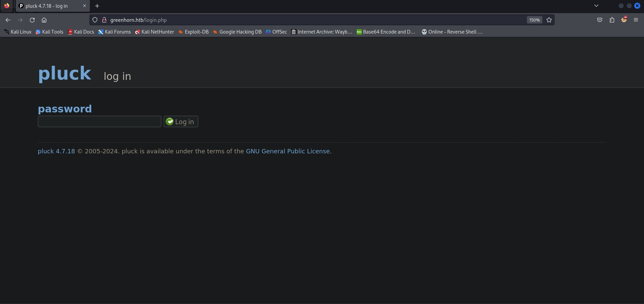Open the extensions puzzle icon
644x304 pixels.
coord(612,20)
